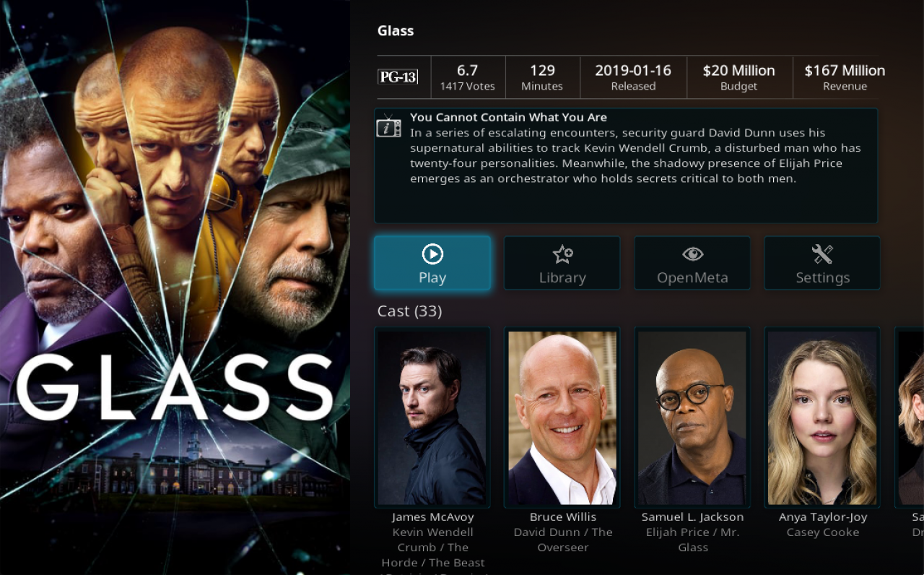Open Anya Taylor-Joy's cast photo
Screen dimensions: 924x575
(x=822, y=418)
